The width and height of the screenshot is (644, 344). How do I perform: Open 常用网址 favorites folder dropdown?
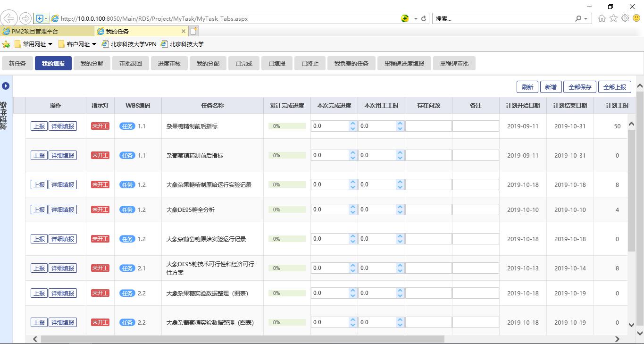pos(34,44)
